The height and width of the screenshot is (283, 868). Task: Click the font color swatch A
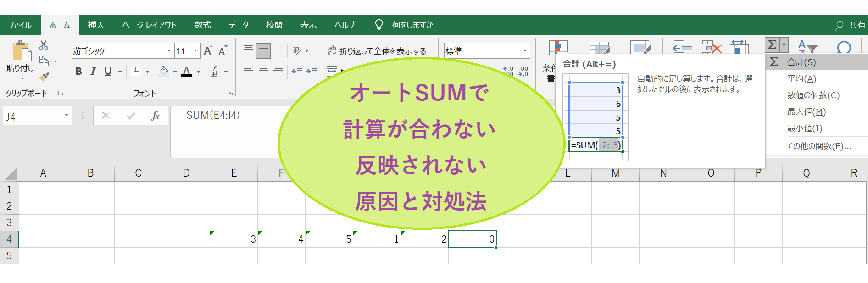[x=187, y=72]
